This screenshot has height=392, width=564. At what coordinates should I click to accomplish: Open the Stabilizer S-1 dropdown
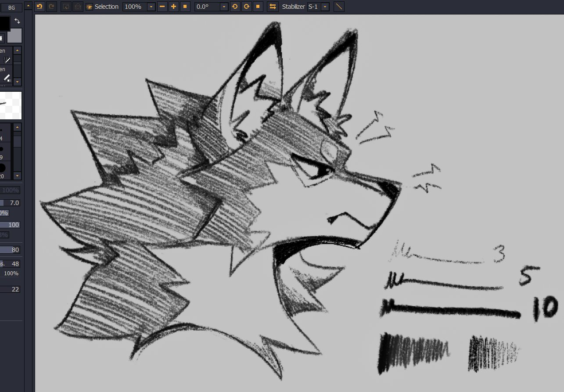tap(325, 7)
